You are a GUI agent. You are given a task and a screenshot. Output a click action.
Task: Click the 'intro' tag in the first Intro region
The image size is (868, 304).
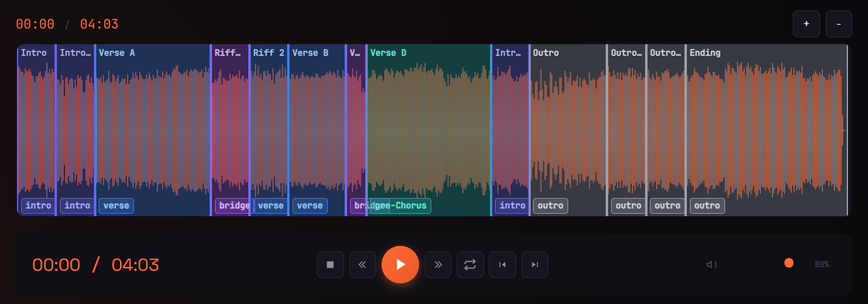(x=38, y=206)
